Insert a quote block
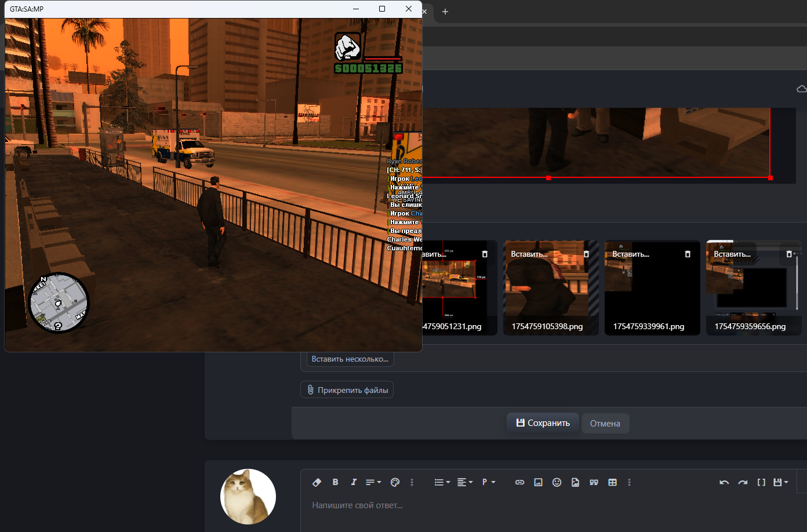 tap(594, 482)
